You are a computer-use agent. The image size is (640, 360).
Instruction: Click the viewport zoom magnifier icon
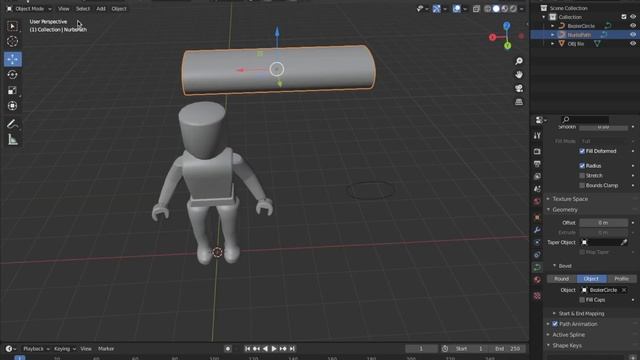point(519,61)
